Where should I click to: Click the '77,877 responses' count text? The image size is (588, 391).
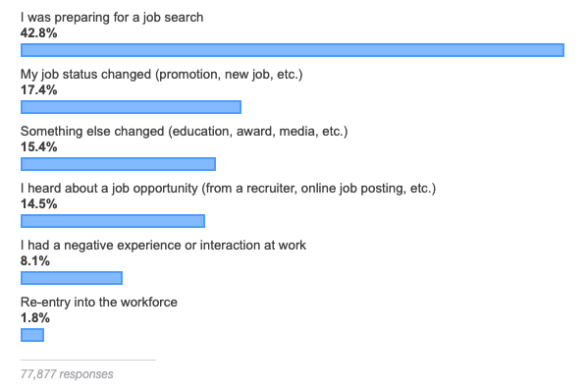(x=67, y=374)
